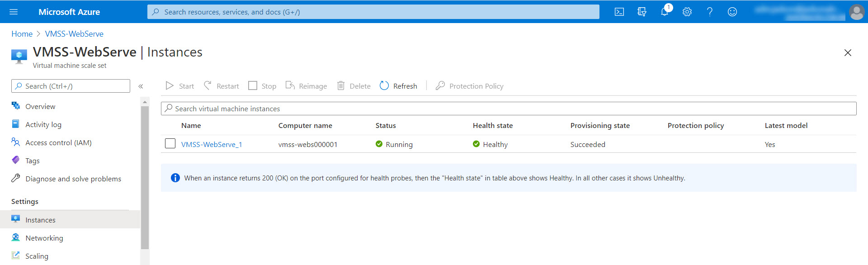The image size is (868, 265).
Task: Open portal settings gear
Action: [687, 12]
